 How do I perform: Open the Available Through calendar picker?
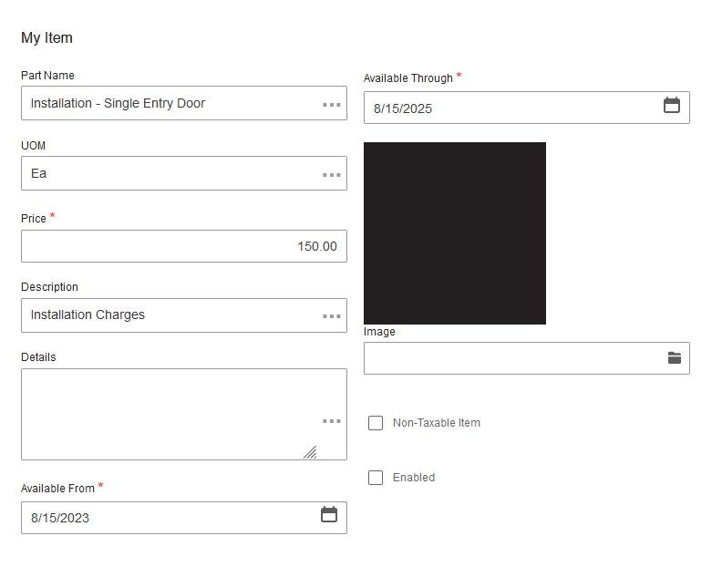tap(671, 106)
